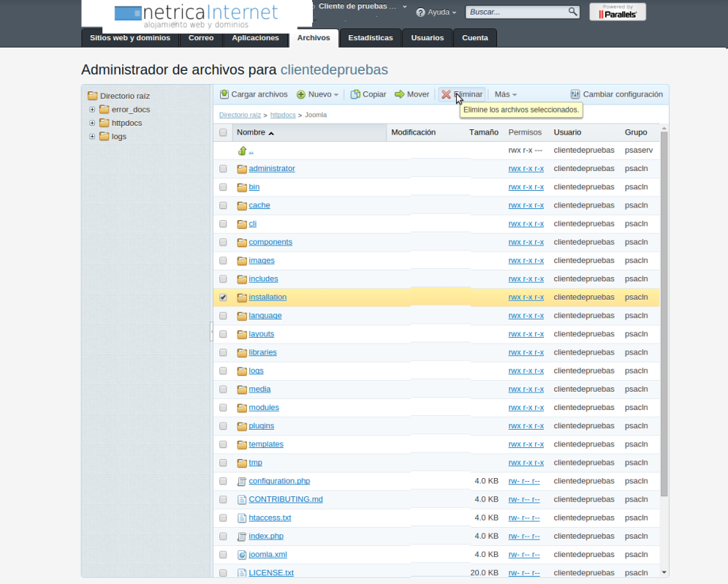Uncheck the installation folder checkbox
The image size is (728, 584).
point(223,297)
